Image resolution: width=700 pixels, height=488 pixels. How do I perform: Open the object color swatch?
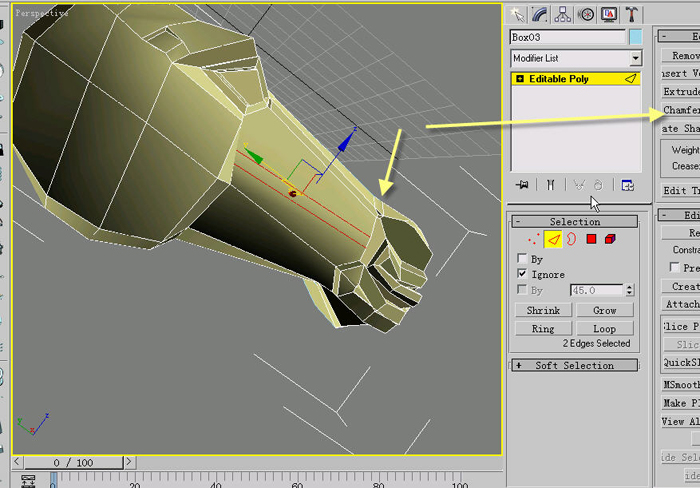click(635, 37)
